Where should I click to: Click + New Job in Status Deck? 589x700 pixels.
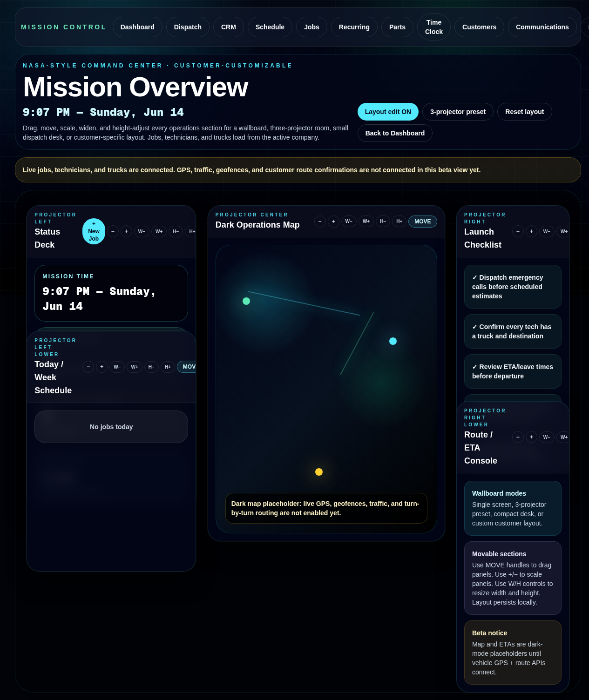pyautogui.click(x=94, y=231)
